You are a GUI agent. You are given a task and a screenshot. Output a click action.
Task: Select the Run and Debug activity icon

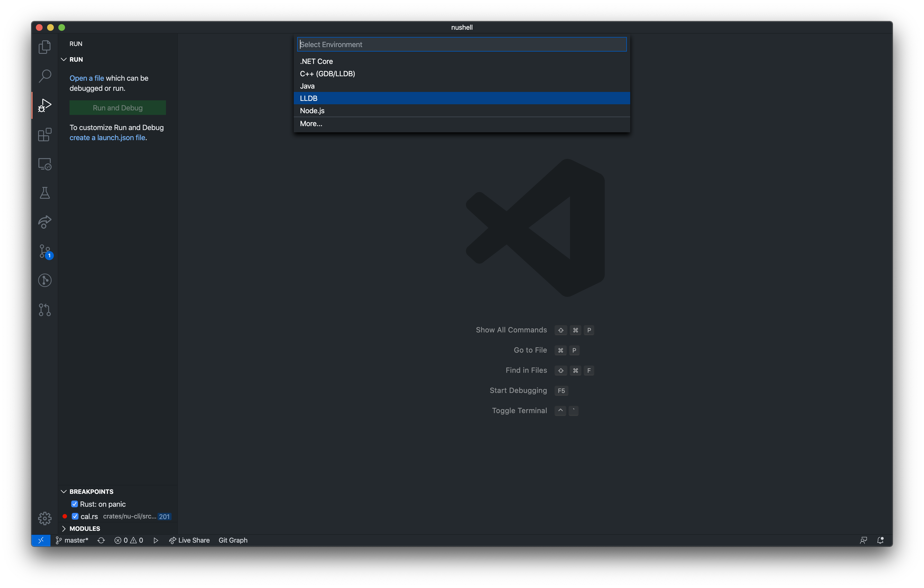tap(45, 105)
